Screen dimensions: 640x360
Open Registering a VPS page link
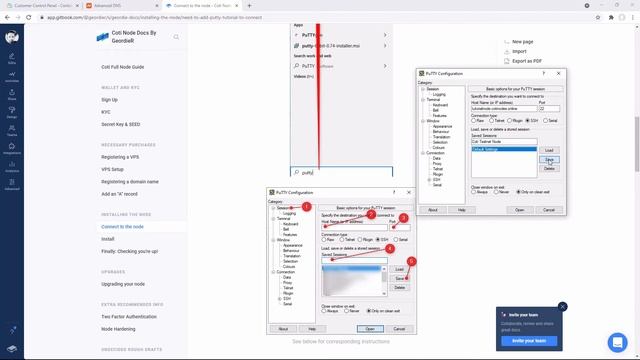point(120,157)
